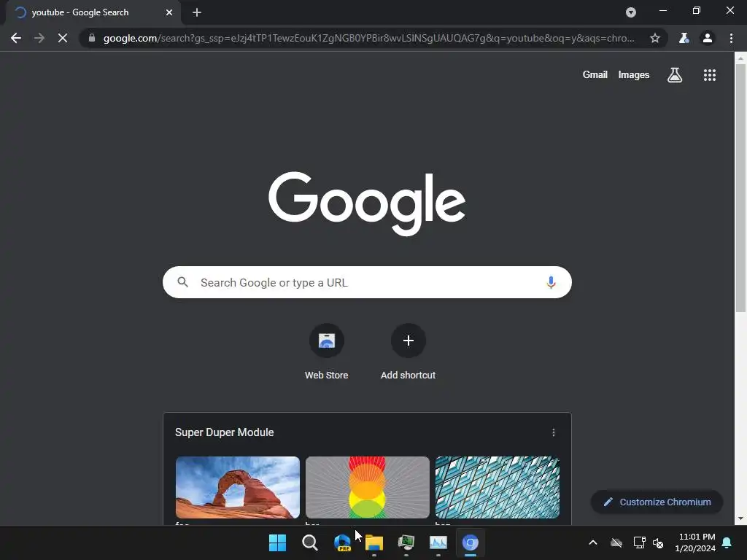Open File Explorer from the taskbar
Viewport: 747px width, 560px height.
374,542
